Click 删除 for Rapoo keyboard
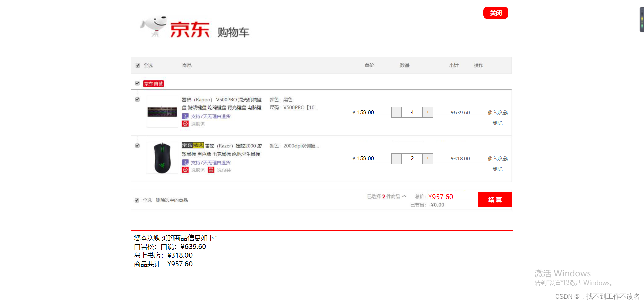 click(x=498, y=123)
